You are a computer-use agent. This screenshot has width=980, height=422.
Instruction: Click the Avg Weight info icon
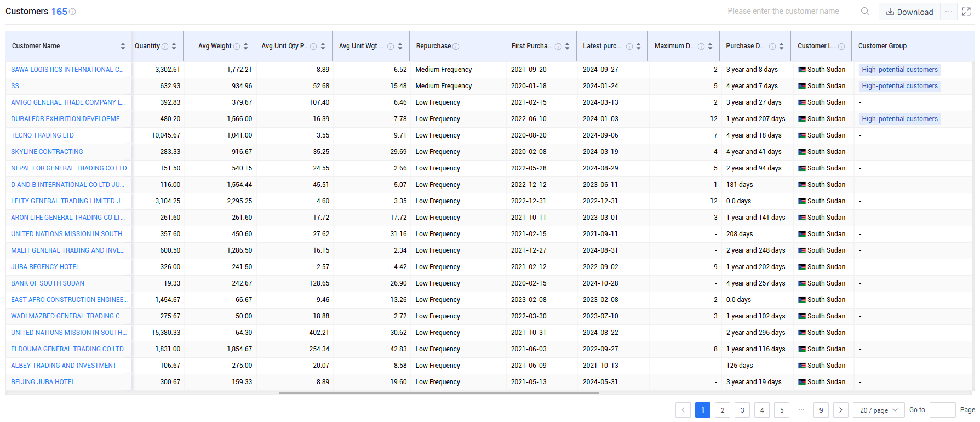(237, 47)
